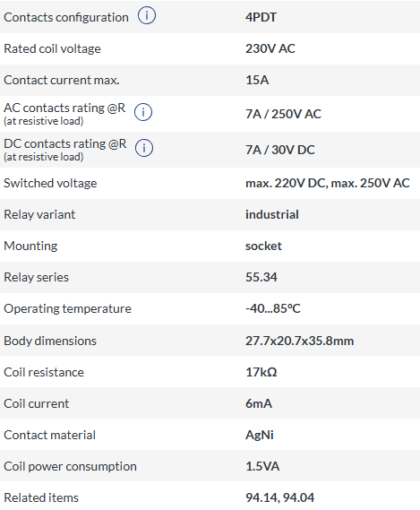Click the Relay series row label
Viewport: 420px width, 510px height.
pyautogui.click(x=36, y=277)
